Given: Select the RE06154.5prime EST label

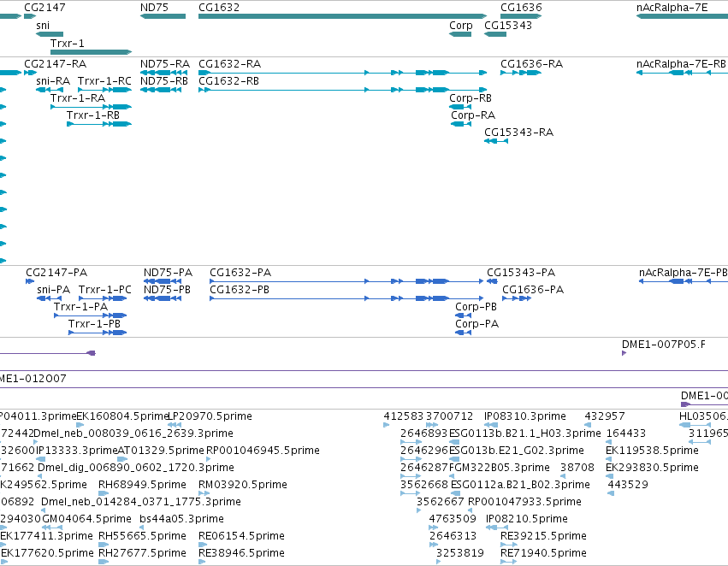Looking at the screenshot, I should [x=241, y=536].
